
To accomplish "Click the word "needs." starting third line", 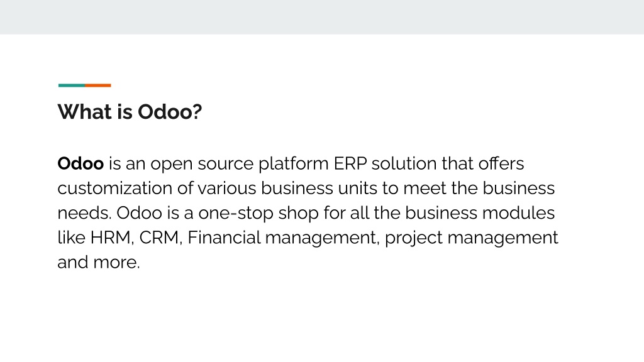I will click(x=84, y=213).
